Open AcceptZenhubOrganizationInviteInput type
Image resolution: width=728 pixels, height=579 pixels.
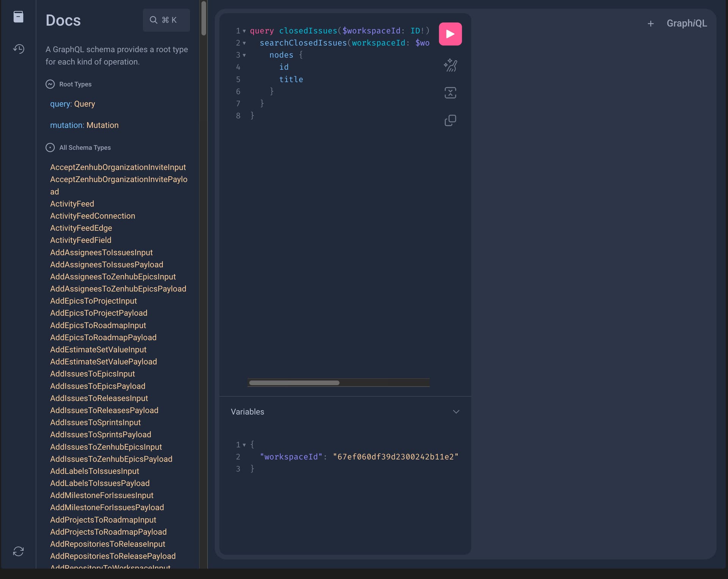point(118,167)
